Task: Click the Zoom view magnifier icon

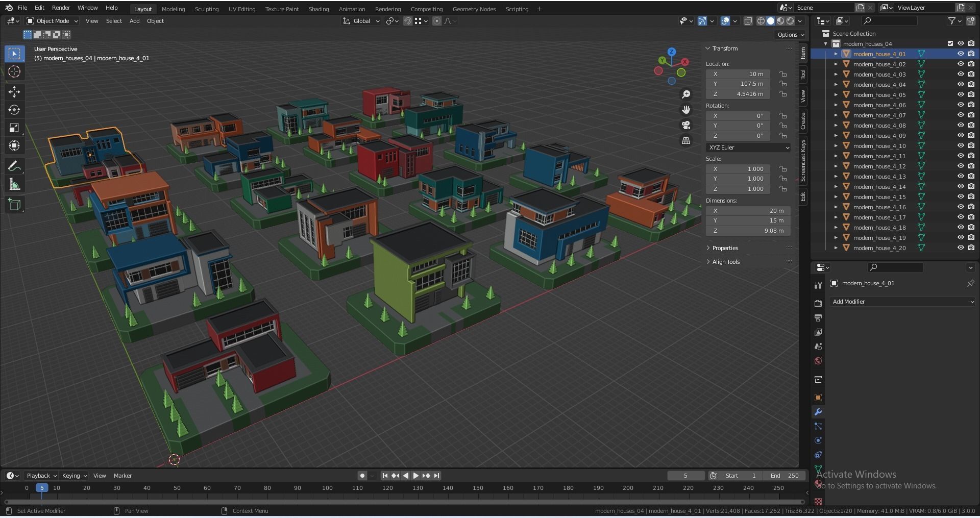Action: (686, 94)
